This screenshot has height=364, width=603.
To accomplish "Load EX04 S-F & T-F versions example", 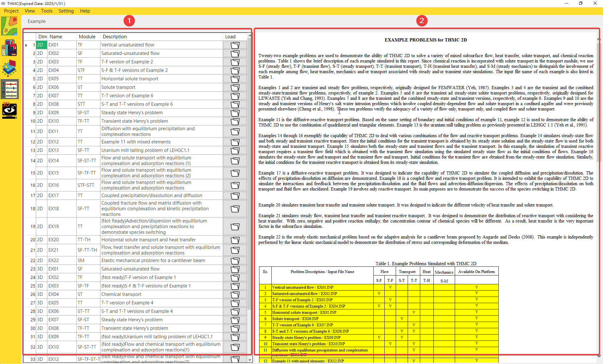I will (235, 70).
